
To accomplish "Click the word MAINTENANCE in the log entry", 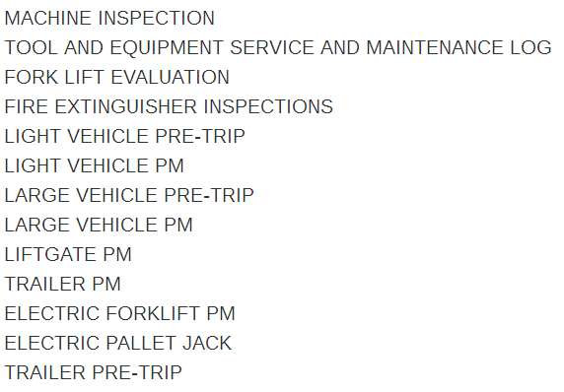I will [x=435, y=47].
